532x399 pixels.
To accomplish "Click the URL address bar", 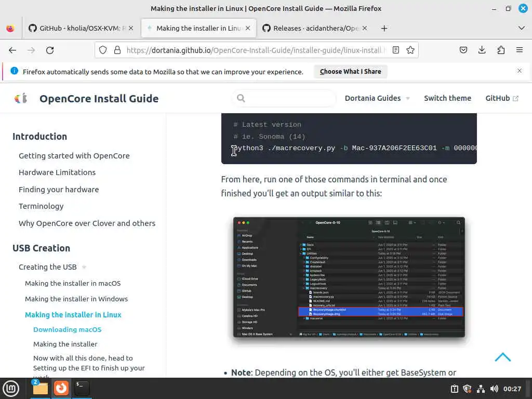I will pyautogui.click(x=256, y=50).
